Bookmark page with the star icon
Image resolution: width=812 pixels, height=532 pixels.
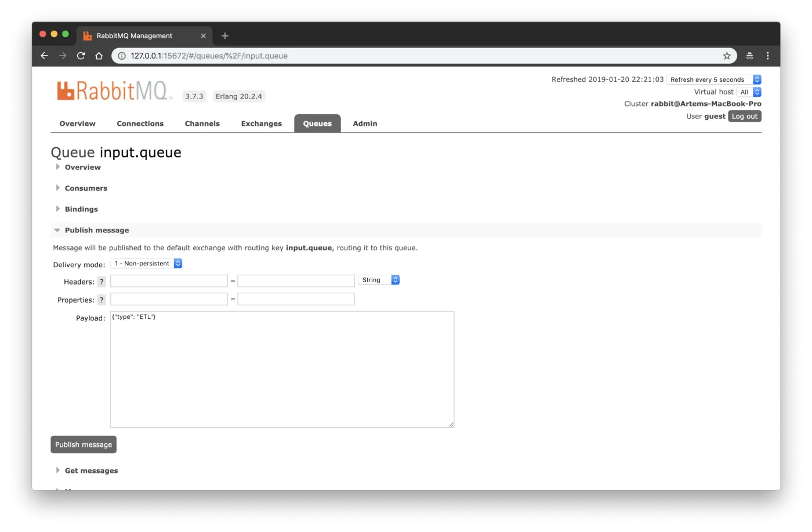point(727,56)
